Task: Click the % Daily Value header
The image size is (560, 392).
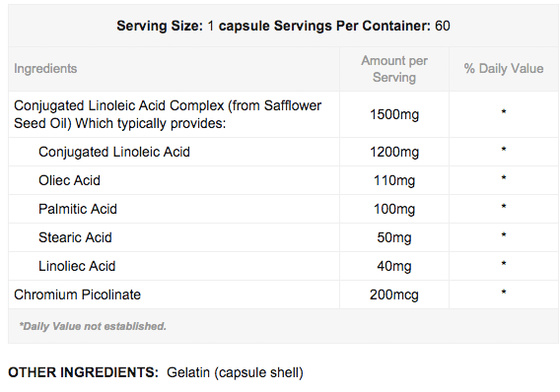Action: click(x=504, y=68)
